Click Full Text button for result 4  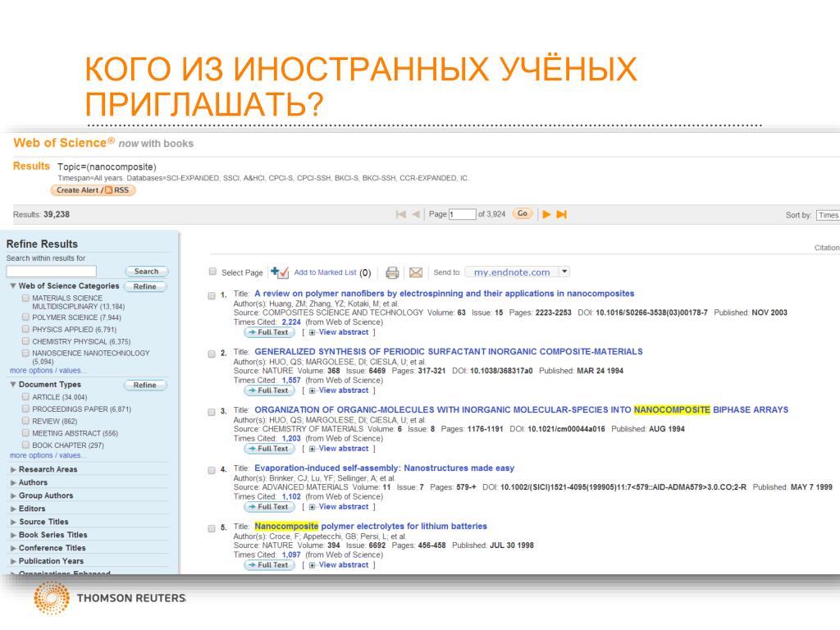(x=269, y=507)
